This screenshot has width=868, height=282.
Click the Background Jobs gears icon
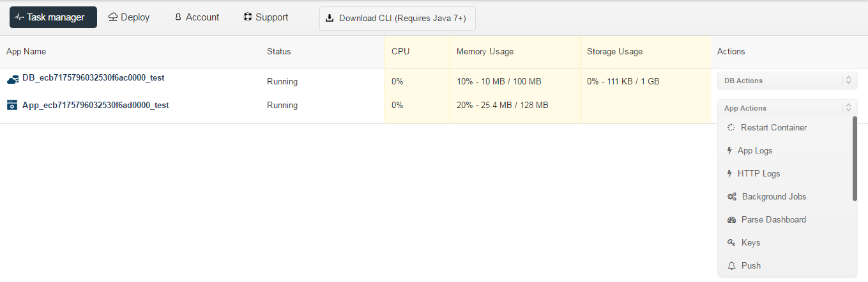732,197
